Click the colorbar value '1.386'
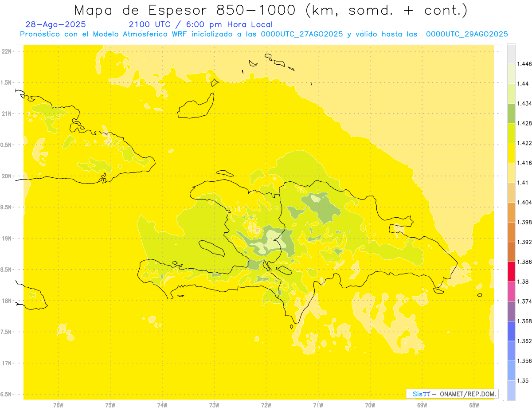The width and height of the screenshot is (532, 411). (524, 262)
